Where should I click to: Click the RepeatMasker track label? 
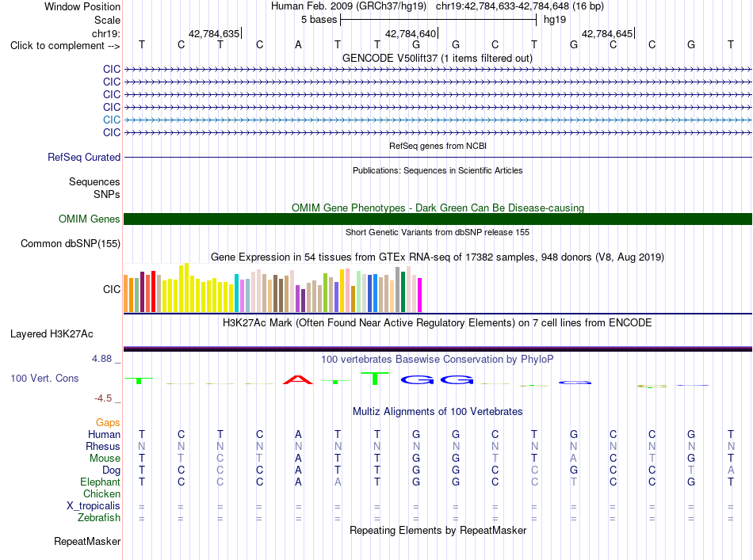[x=87, y=541]
